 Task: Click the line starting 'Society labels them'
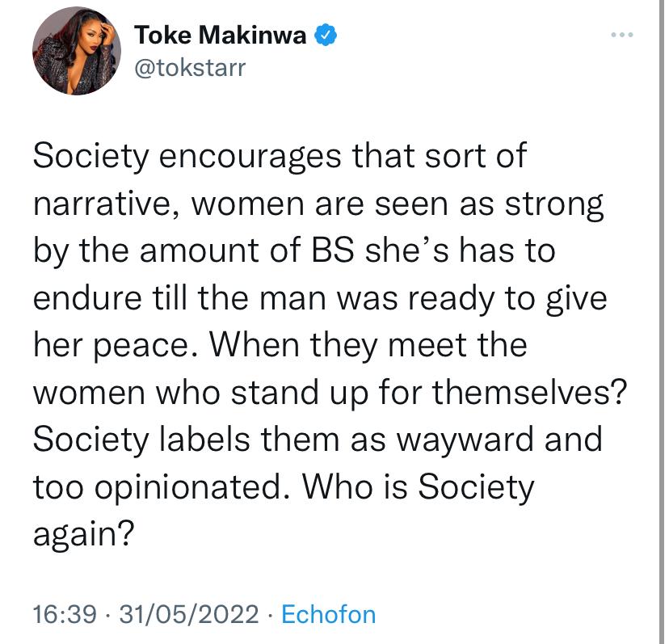click(x=318, y=440)
